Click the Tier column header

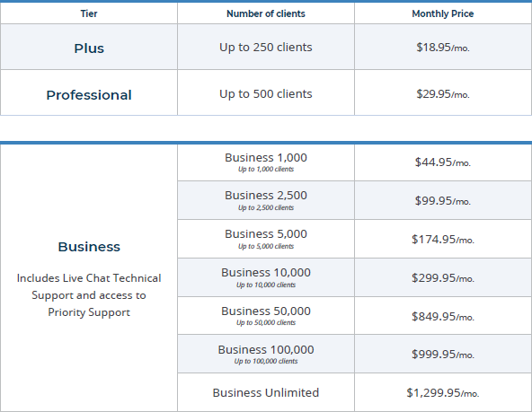pos(89,13)
